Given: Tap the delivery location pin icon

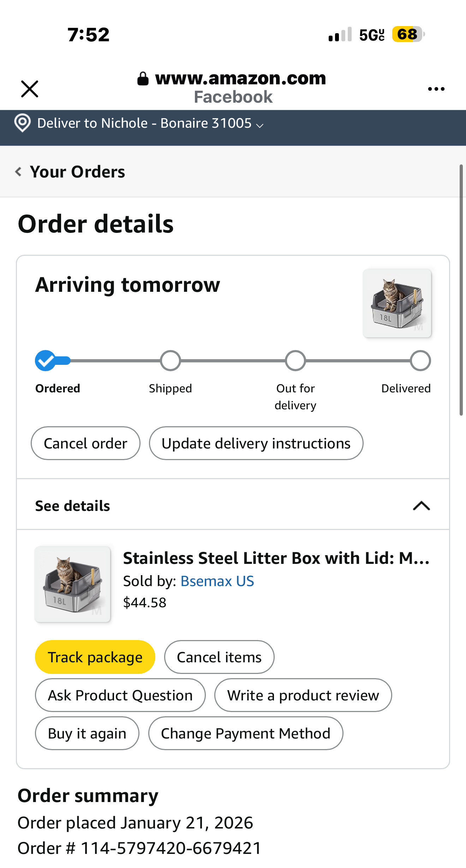Looking at the screenshot, I should tap(22, 123).
